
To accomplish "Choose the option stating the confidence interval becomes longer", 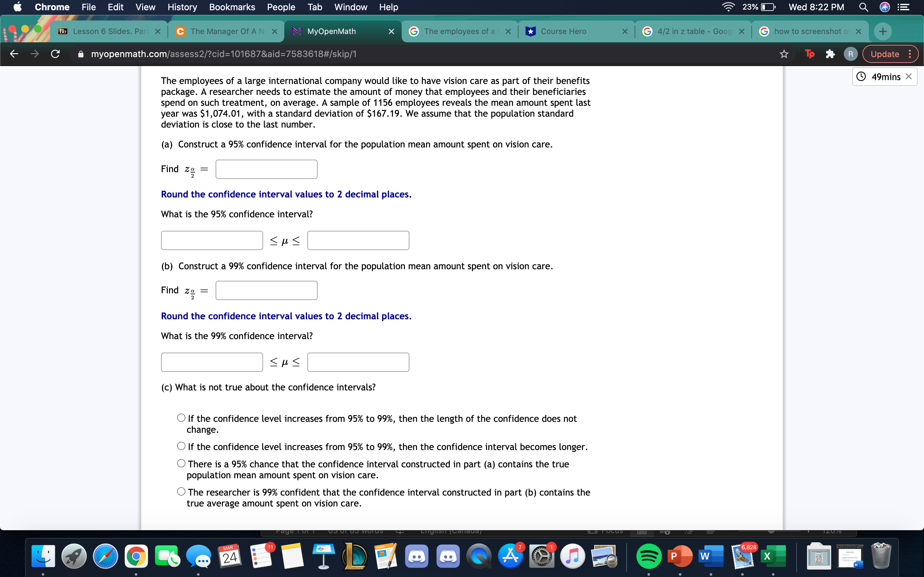I will click(181, 446).
